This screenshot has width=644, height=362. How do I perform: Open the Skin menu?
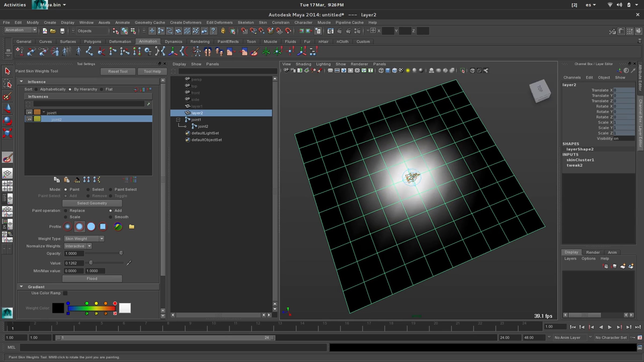pyautogui.click(x=262, y=23)
